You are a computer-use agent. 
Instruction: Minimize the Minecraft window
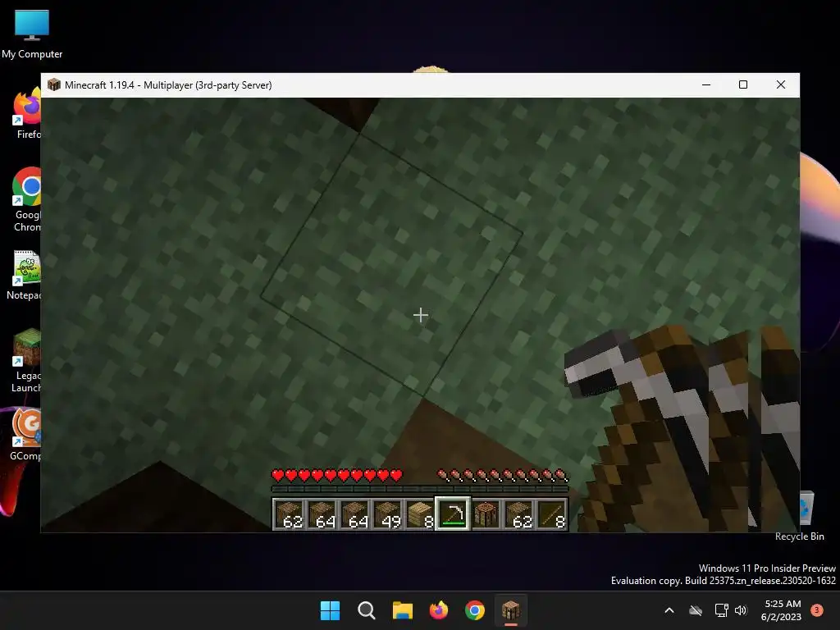click(706, 84)
